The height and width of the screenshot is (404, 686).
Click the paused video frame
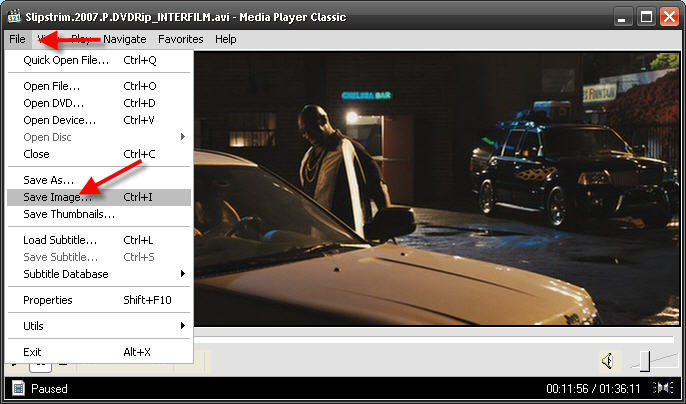(437, 189)
